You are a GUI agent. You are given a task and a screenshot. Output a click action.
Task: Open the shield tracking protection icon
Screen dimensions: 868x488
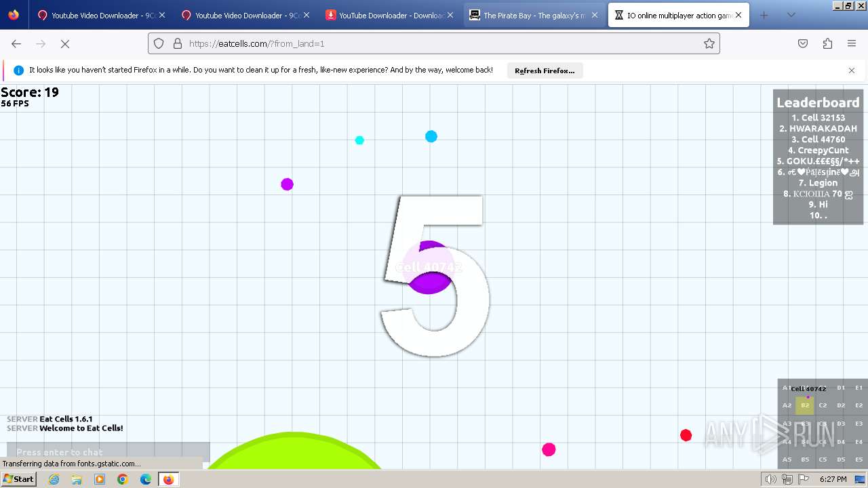click(159, 43)
